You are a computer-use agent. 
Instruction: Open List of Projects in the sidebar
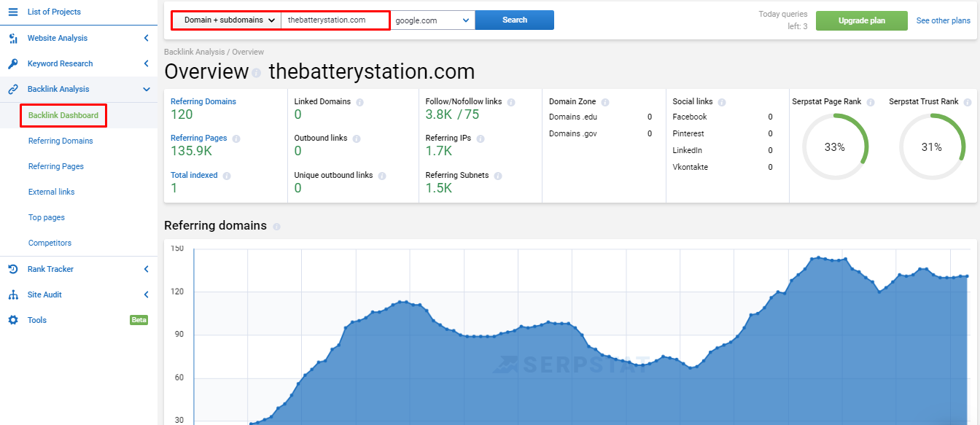coord(54,12)
